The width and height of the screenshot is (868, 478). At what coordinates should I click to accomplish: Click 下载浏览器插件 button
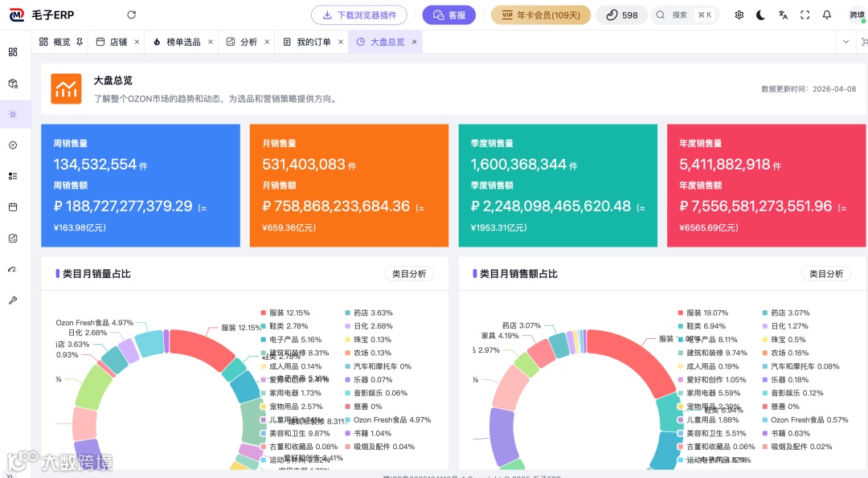point(359,15)
